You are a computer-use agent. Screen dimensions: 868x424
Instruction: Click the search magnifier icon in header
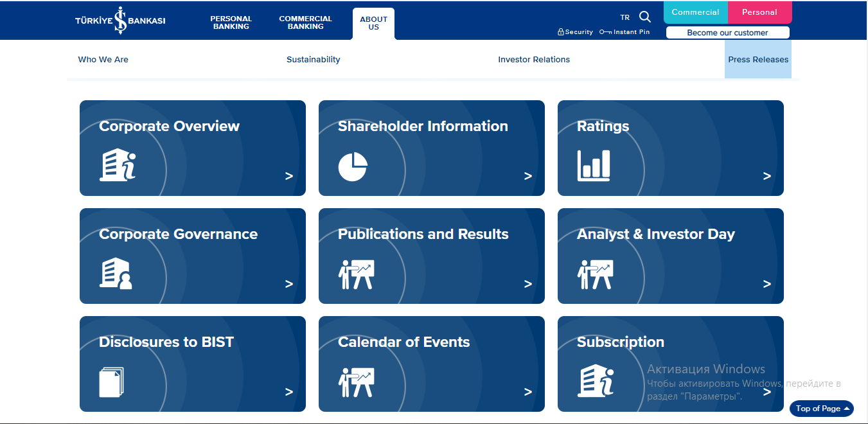[x=645, y=17]
